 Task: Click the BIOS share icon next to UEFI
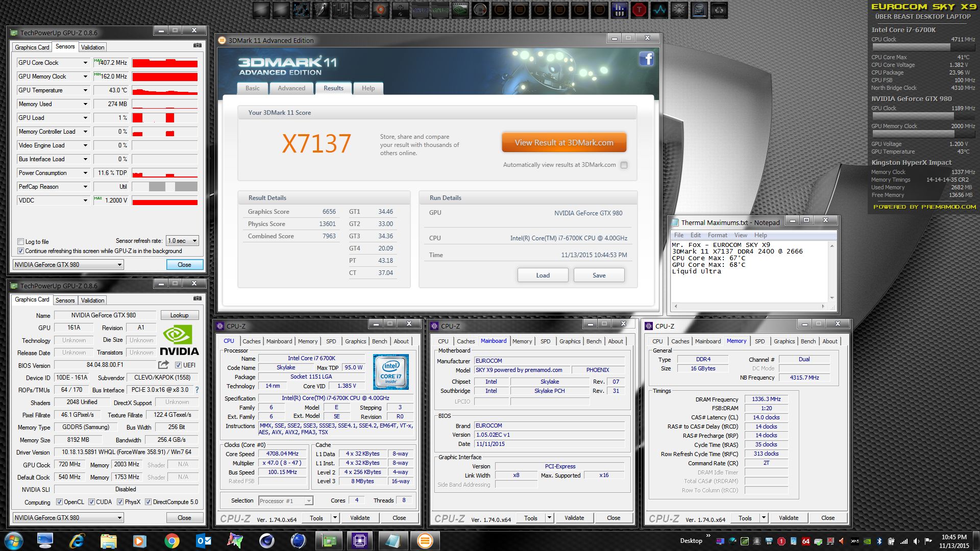[x=163, y=364]
